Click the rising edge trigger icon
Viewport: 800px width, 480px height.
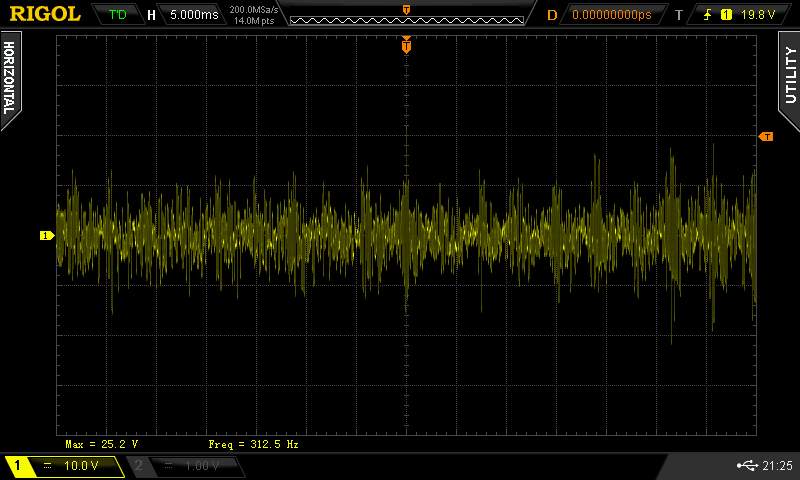707,15
